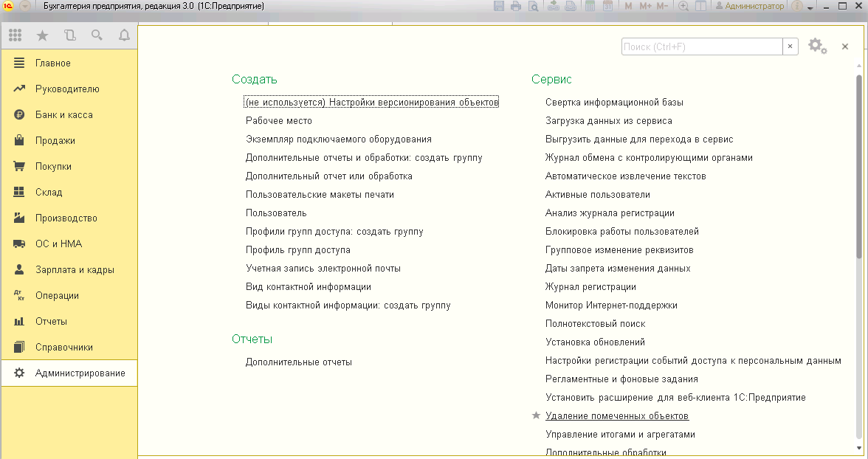Open the calculator toolbar icon
The height and width of the screenshot is (459, 868).
[x=589, y=6]
